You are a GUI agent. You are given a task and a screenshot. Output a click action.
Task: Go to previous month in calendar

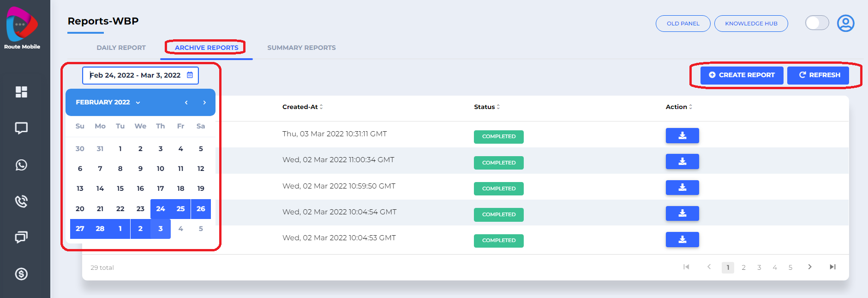[x=186, y=103]
